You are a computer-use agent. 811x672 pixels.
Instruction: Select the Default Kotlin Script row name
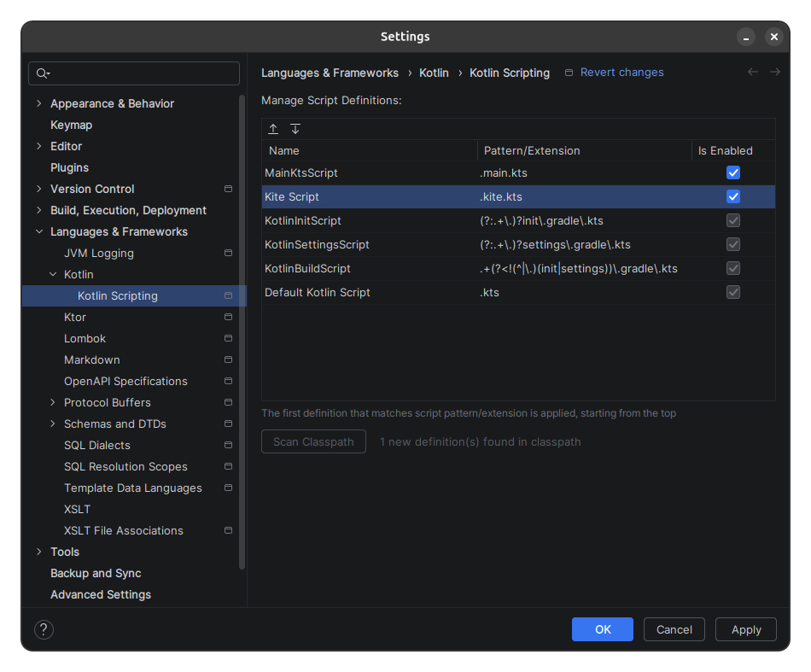pyautogui.click(x=317, y=292)
